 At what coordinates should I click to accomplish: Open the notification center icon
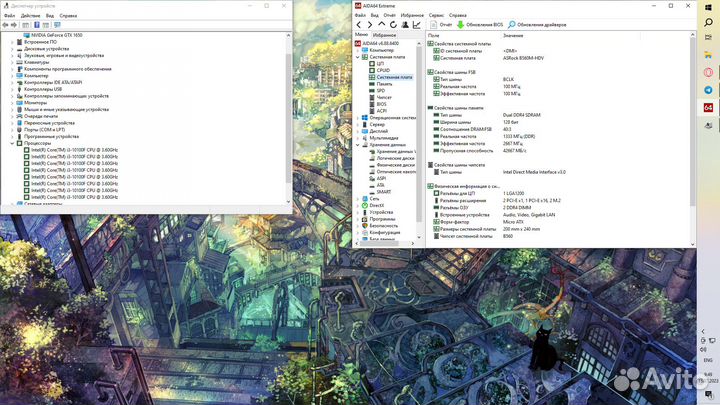709,394
